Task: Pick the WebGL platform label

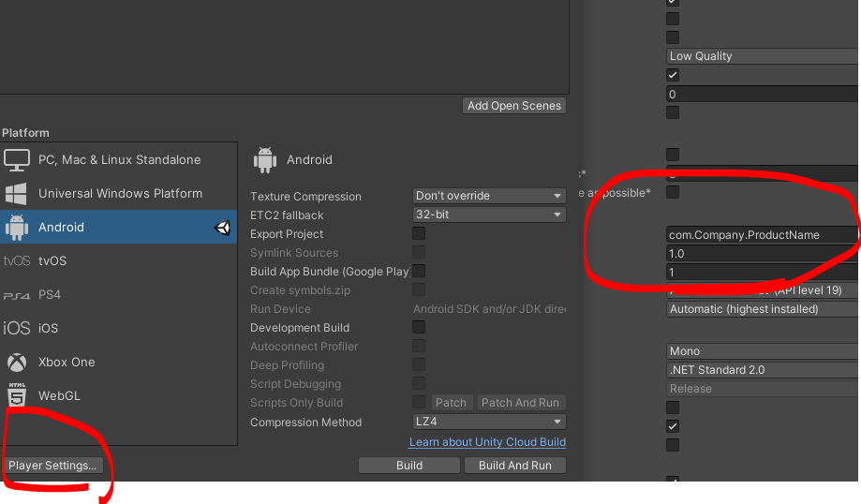Action: pyautogui.click(x=59, y=395)
